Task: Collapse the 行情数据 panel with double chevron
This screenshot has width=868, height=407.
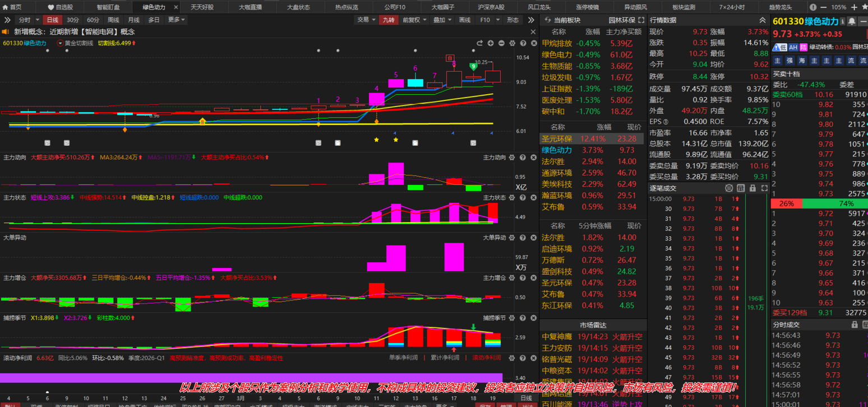Action: click(762, 20)
